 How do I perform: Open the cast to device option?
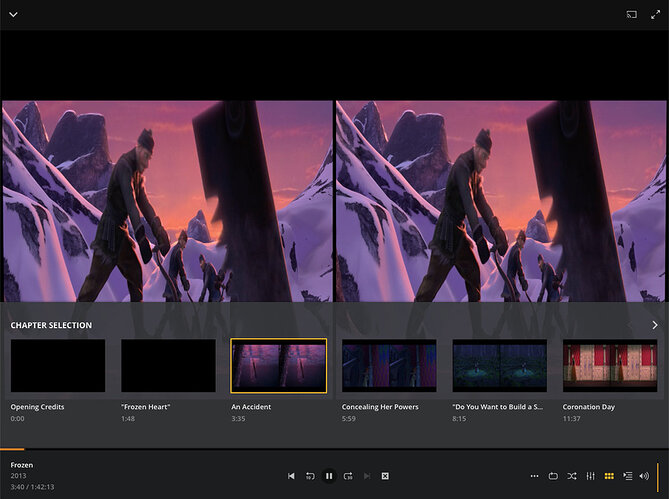click(632, 15)
